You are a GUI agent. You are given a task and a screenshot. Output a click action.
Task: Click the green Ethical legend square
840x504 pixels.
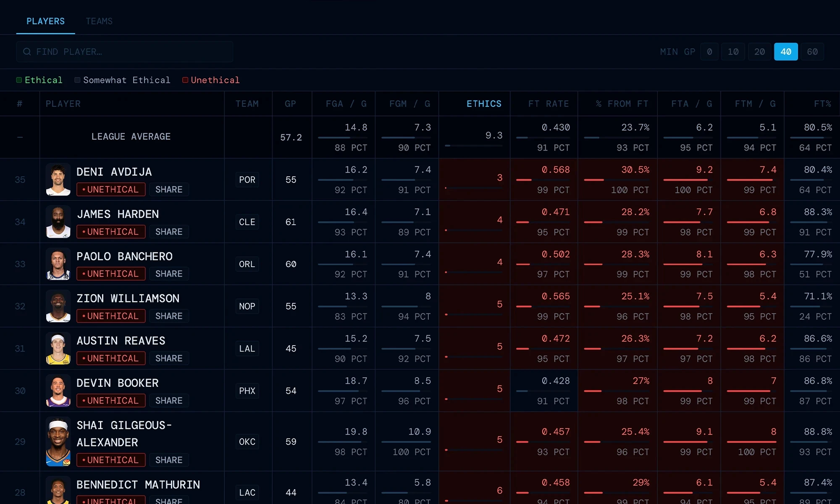[19, 80]
